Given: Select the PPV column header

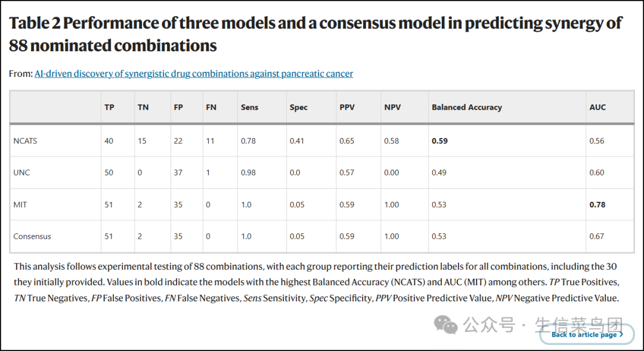Looking at the screenshot, I should click(347, 107).
